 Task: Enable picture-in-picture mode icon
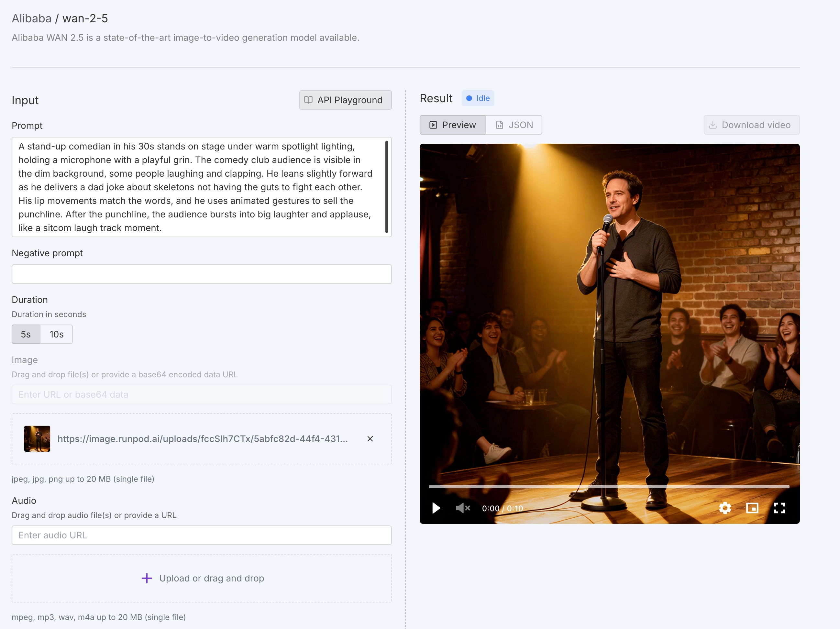752,508
